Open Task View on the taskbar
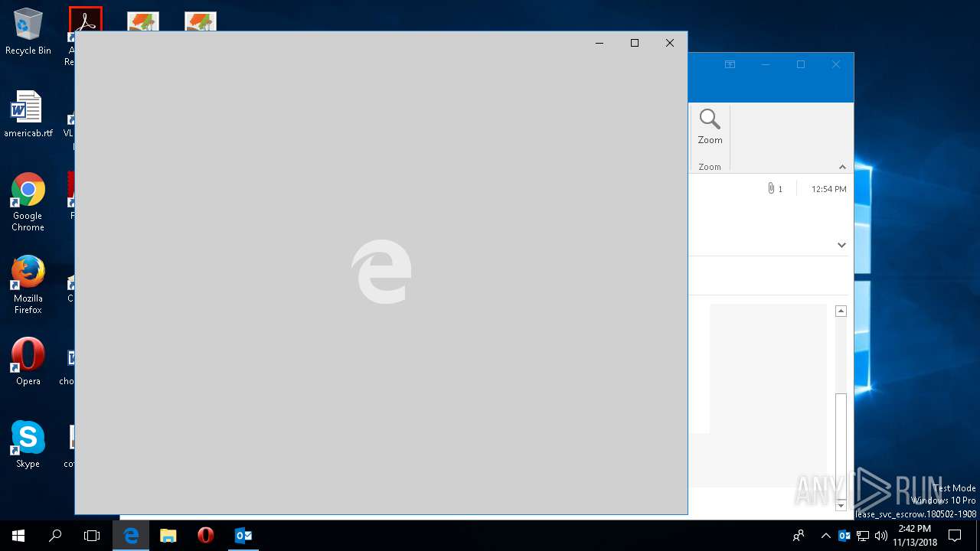980x551 pixels. click(92, 536)
